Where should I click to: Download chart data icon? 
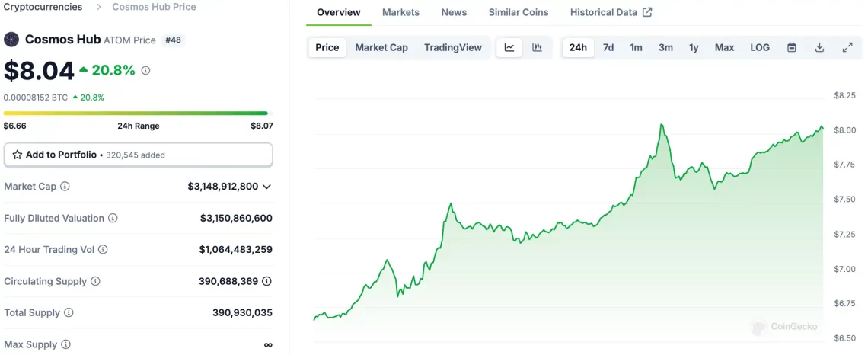(820, 48)
